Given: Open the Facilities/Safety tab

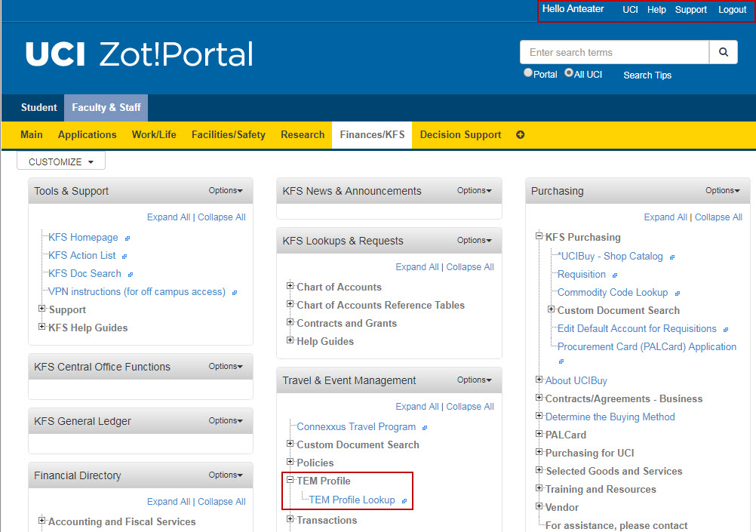Looking at the screenshot, I should point(229,135).
